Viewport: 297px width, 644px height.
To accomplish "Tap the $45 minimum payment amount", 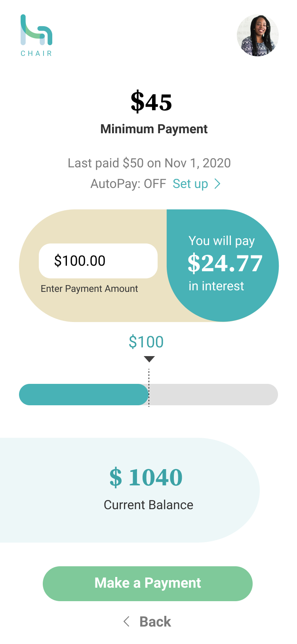I will tap(151, 102).
